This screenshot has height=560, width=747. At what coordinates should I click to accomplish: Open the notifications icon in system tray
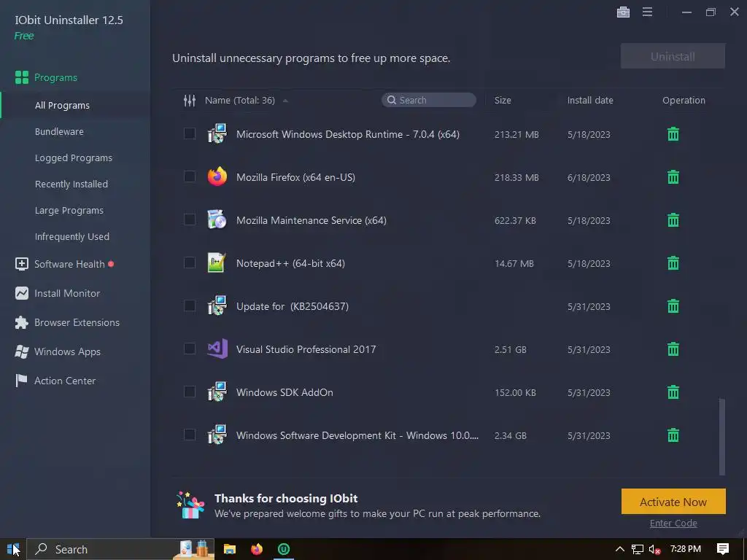point(723,549)
